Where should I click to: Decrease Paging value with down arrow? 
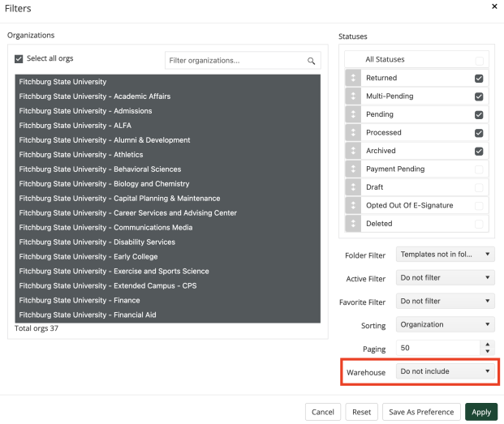point(488,352)
